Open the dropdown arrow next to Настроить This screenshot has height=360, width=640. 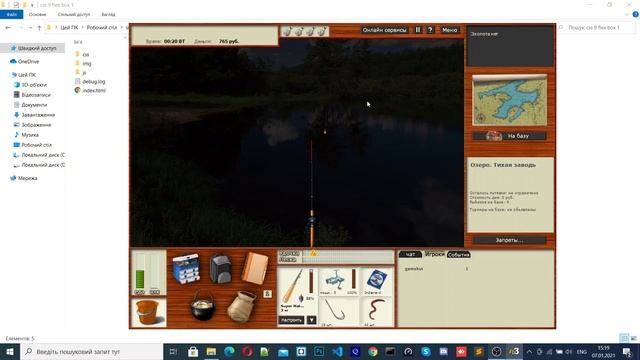tap(311, 320)
